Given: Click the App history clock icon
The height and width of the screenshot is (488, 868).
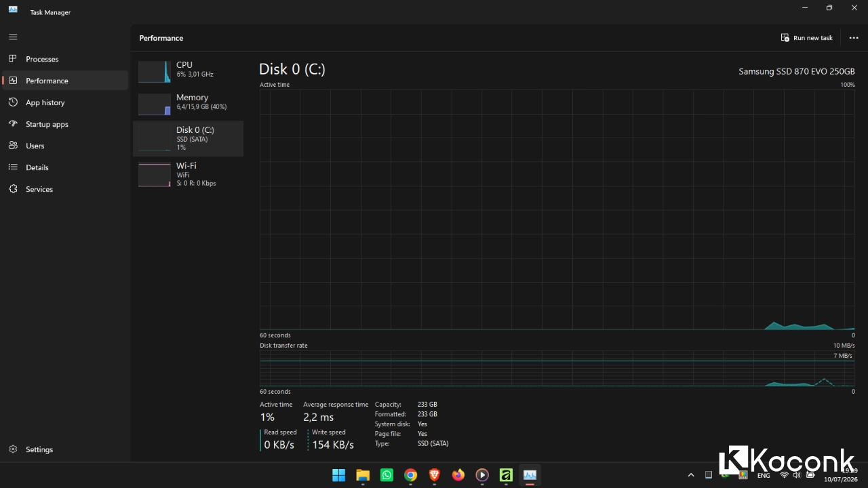Looking at the screenshot, I should click(x=13, y=102).
